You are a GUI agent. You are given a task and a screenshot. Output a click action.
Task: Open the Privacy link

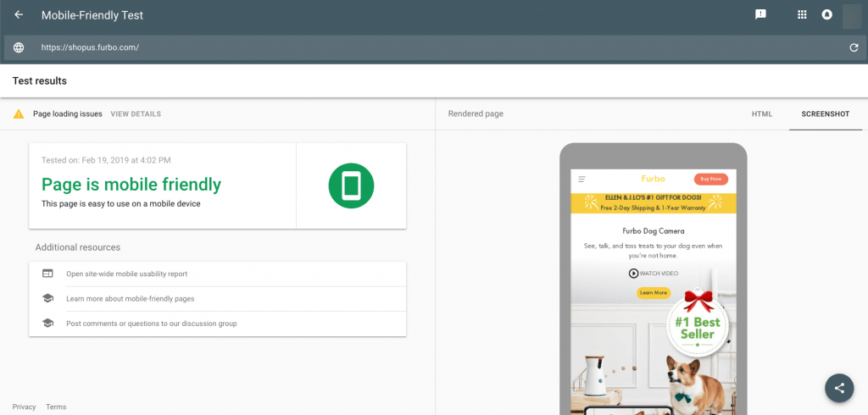pos(24,407)
